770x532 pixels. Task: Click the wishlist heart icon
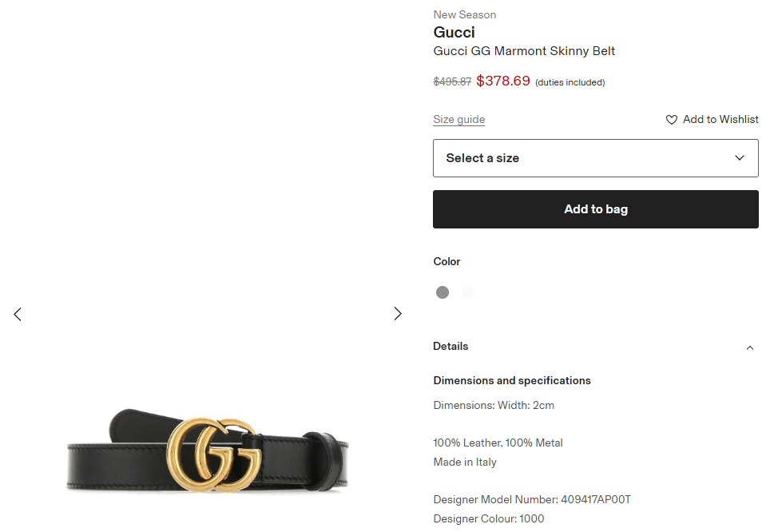(672, 120)
